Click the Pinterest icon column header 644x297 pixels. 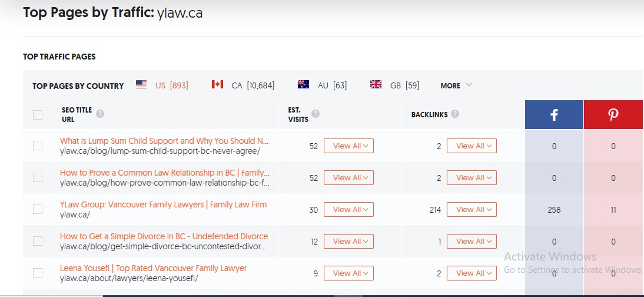[x=613, y=115]
